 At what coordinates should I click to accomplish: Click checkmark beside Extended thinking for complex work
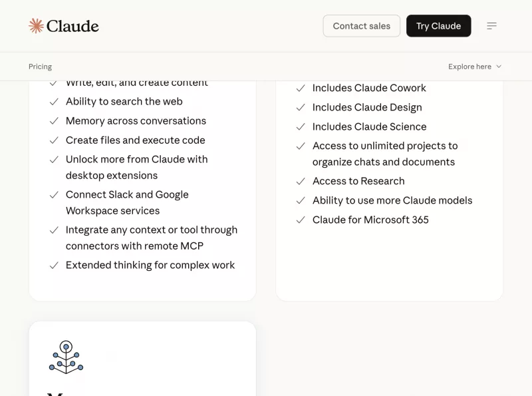[54, 266]
